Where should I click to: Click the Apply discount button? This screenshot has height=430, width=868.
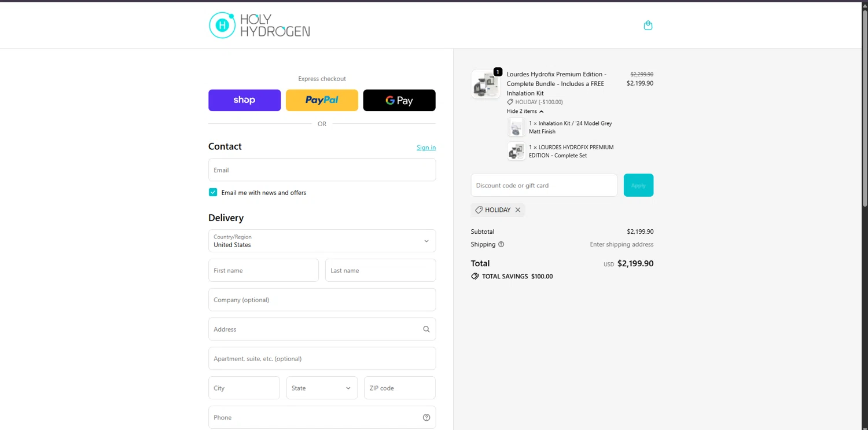tap(638, 185)
